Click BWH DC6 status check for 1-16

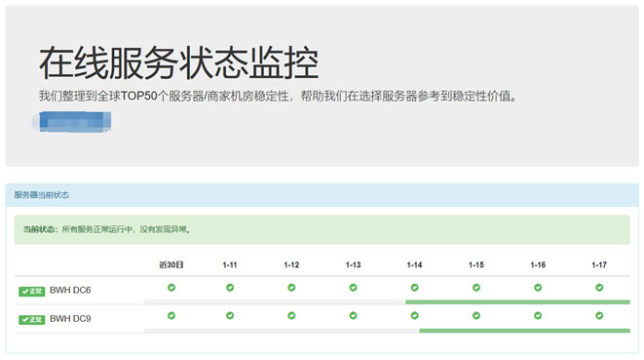(x=538, y=288)
